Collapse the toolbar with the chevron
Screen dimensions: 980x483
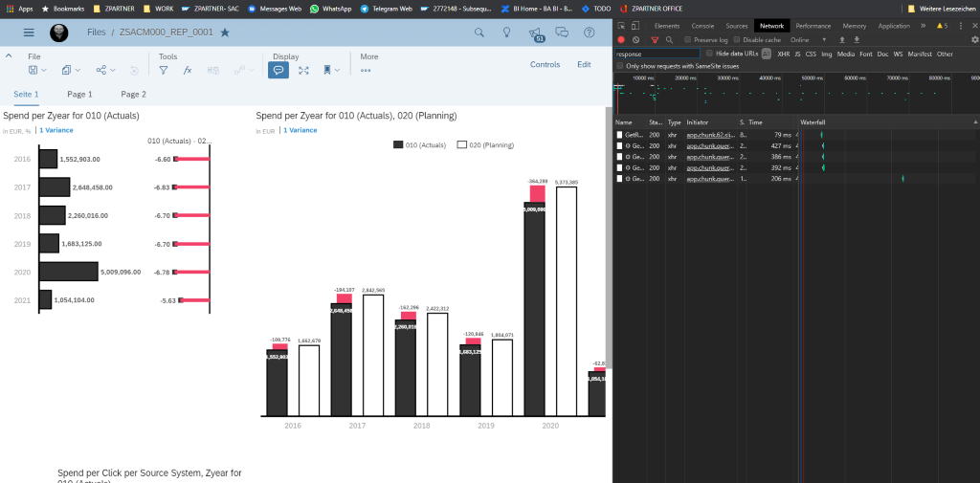(x=9, y=55)
